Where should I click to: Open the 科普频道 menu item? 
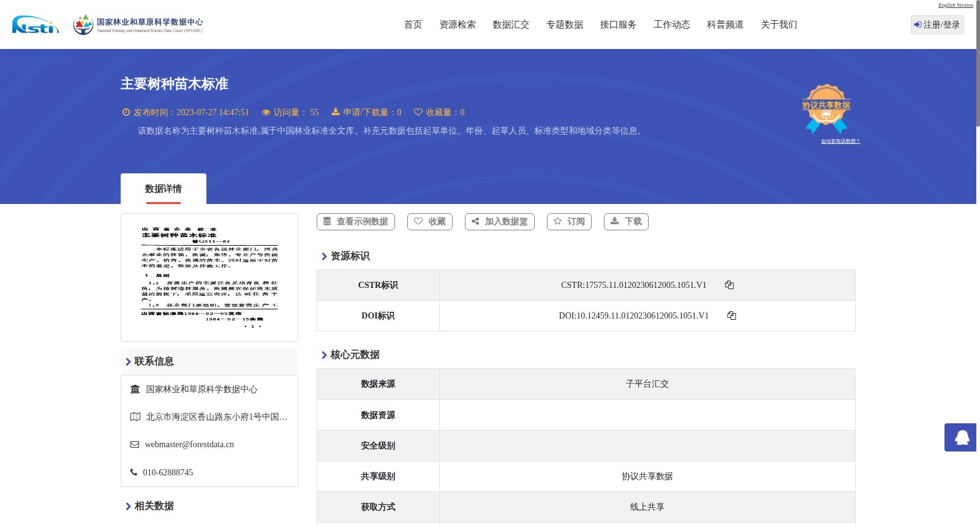click(725, 25)
